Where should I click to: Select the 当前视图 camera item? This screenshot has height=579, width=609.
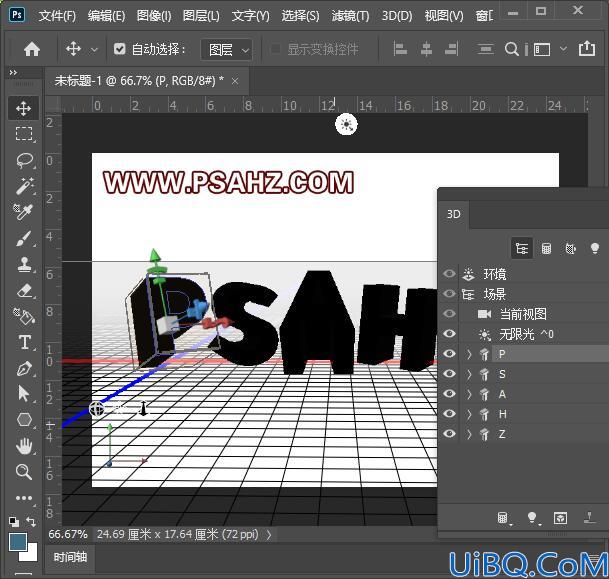523,314
